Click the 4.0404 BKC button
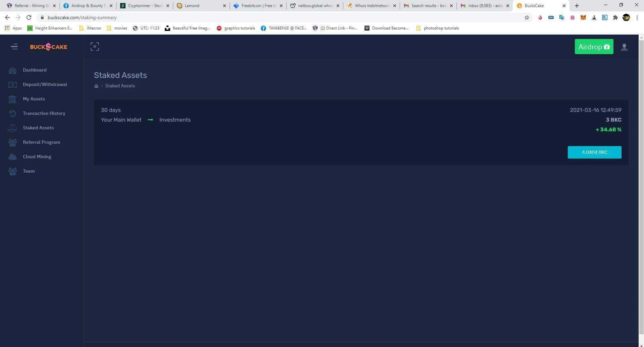The image size is (644, 347). click(x=594, y=152)
